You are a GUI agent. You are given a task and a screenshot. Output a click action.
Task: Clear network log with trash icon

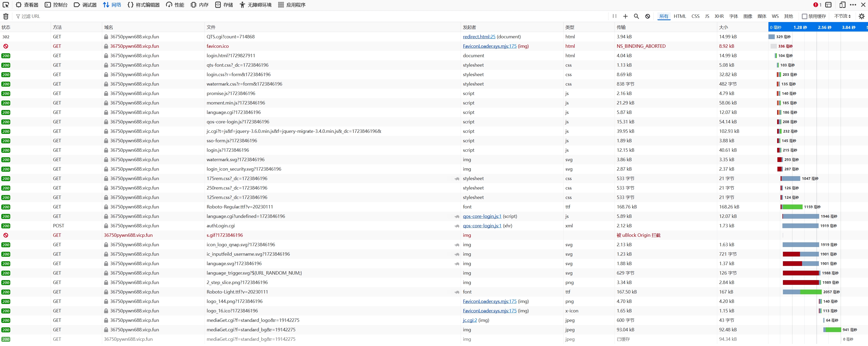pos(6,16)
